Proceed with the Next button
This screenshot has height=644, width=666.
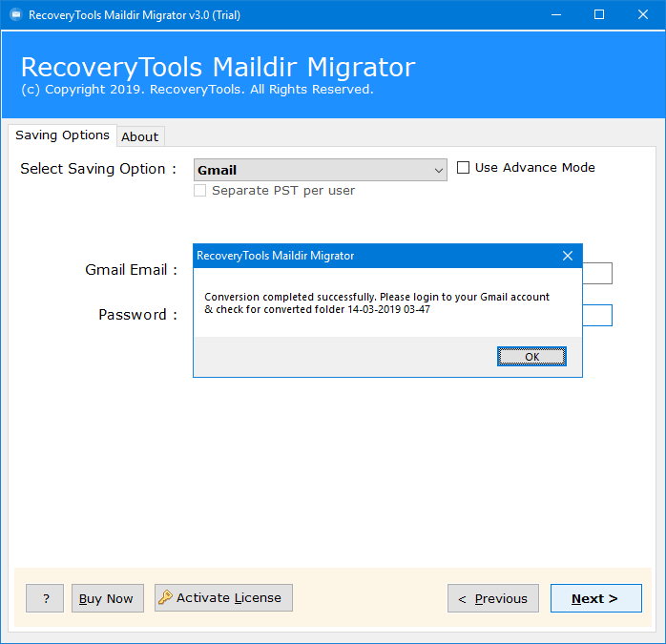tap(596, 598)
